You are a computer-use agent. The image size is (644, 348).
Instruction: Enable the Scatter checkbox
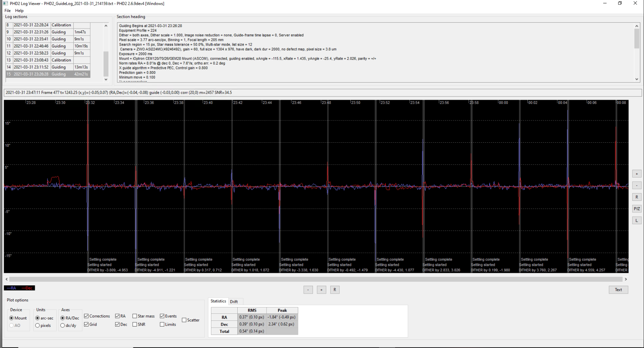coord(191,320)
